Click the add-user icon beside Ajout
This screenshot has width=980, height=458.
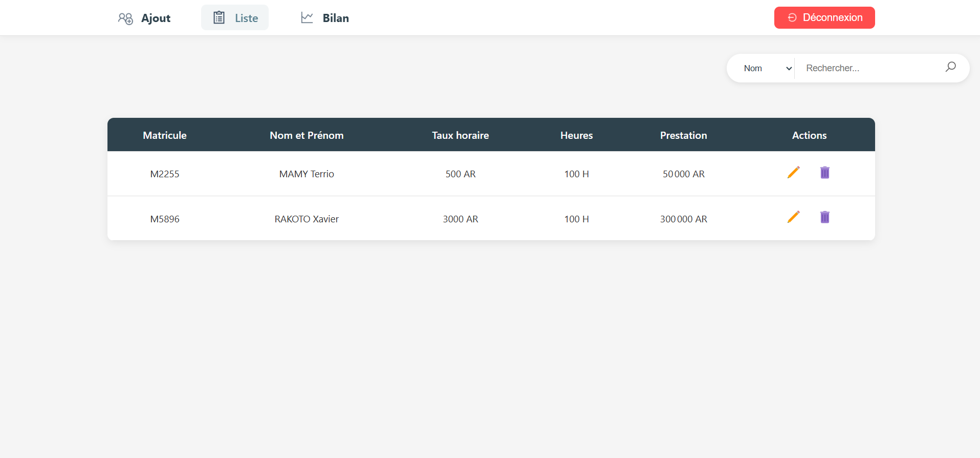tap(125, 18)
